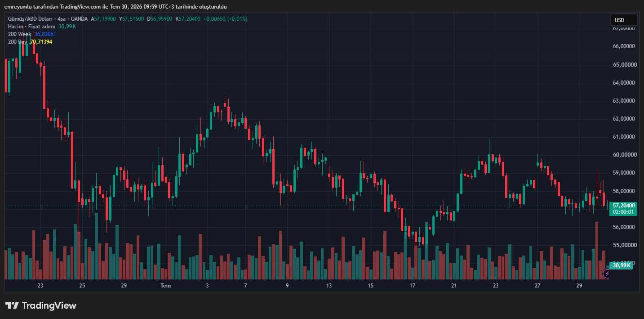Click the 4sa interval label
This screenshot has width=644, height=319.
62,19
